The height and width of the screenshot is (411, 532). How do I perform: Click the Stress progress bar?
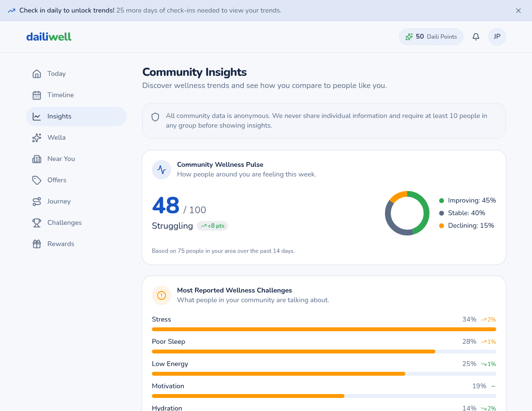(324, 329)
